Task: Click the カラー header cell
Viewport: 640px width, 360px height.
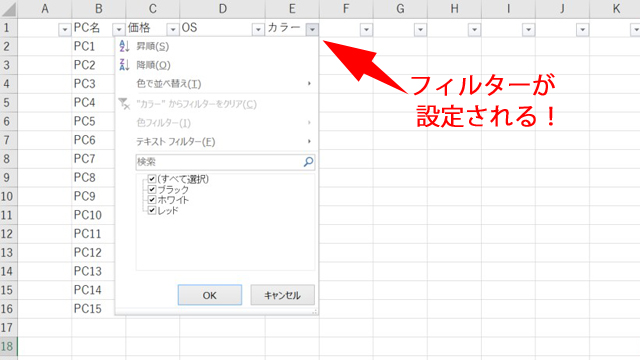Action: 292,28
